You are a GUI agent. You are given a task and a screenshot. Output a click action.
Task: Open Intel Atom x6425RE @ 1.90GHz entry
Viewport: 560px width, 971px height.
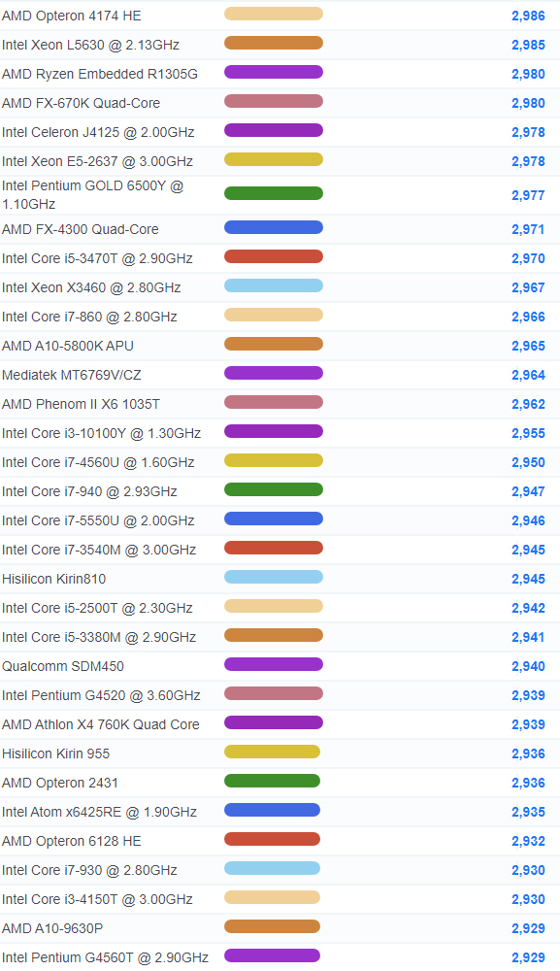[99, 811]
